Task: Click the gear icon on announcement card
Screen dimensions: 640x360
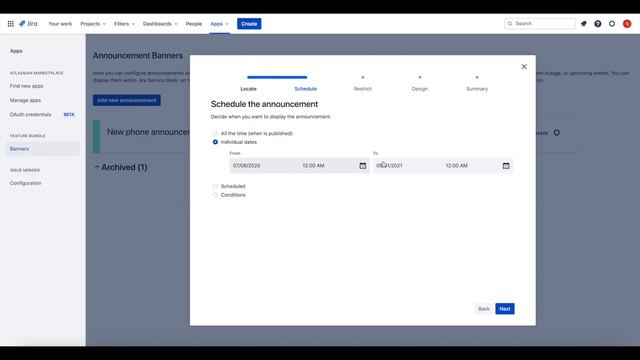Action: (x=557, y=133)
